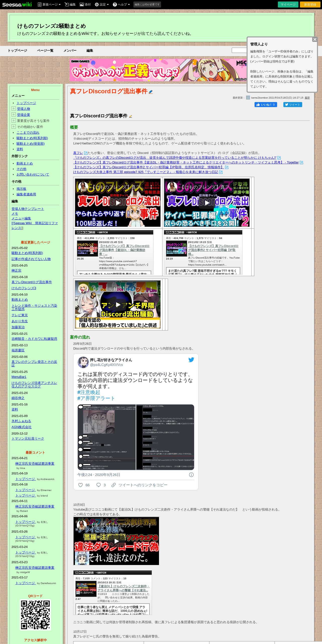The width and height of the screenshot is (322, 644).
Task: Click niconico thumbnail with duration 2:47
Action: [86, 589]
